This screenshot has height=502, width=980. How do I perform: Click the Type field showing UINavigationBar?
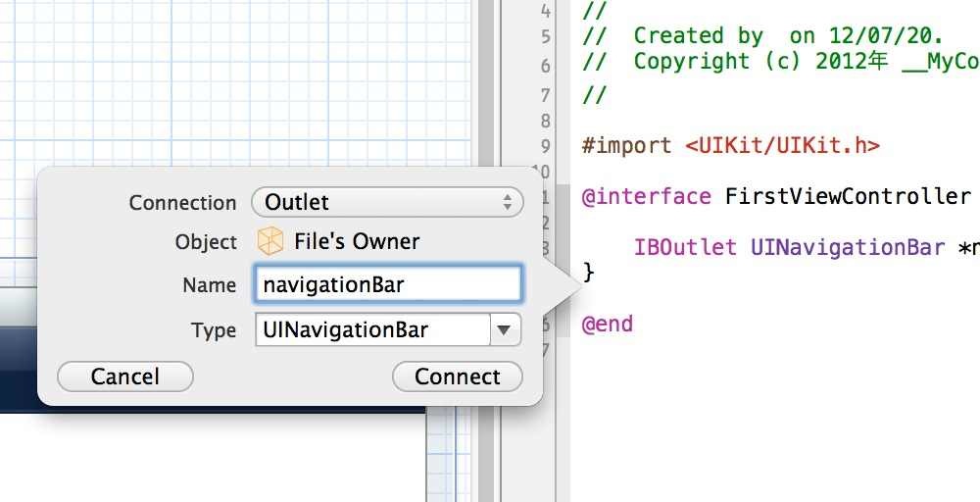(372, 330)
